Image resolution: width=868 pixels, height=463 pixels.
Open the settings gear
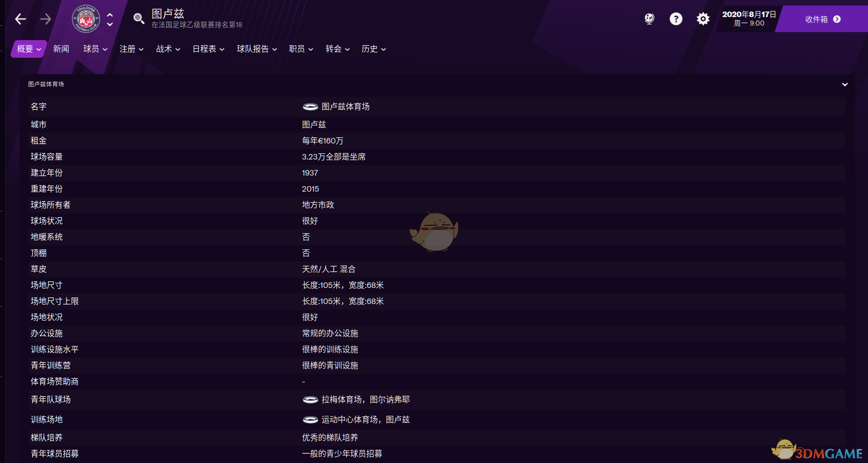[703, 19]
